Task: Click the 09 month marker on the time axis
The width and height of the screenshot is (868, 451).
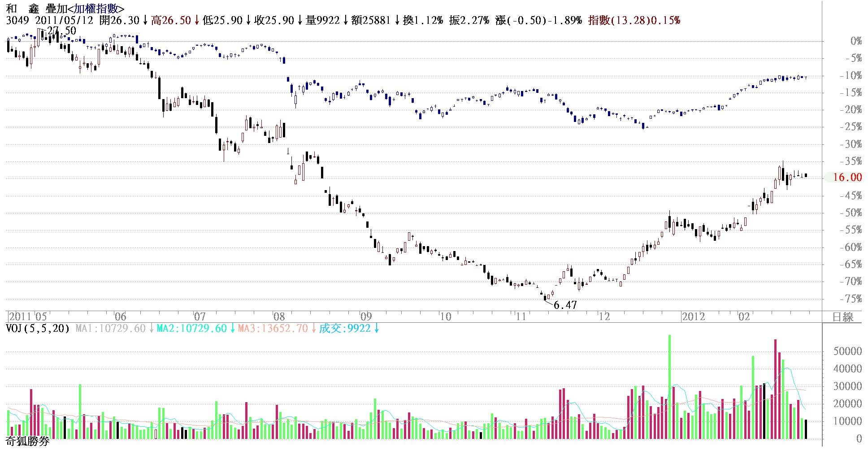Action: click(x=366, y=317)
